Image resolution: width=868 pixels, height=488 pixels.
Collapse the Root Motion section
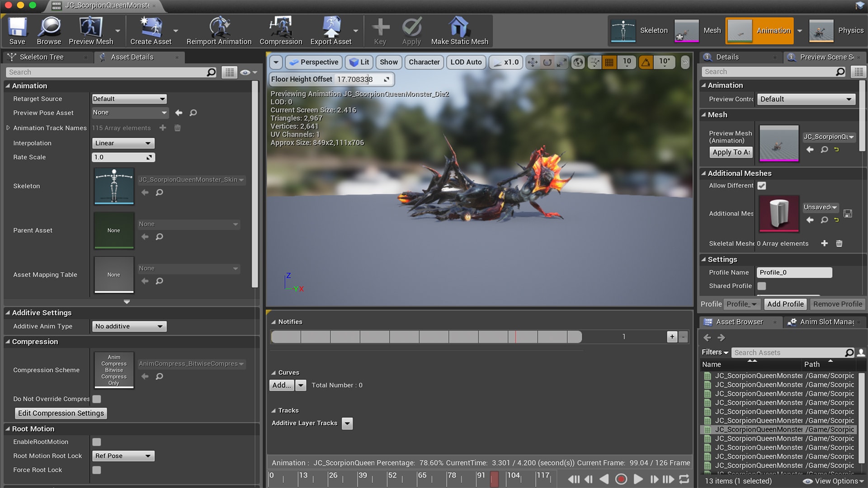pyautogui.click(x=8, y=429)
